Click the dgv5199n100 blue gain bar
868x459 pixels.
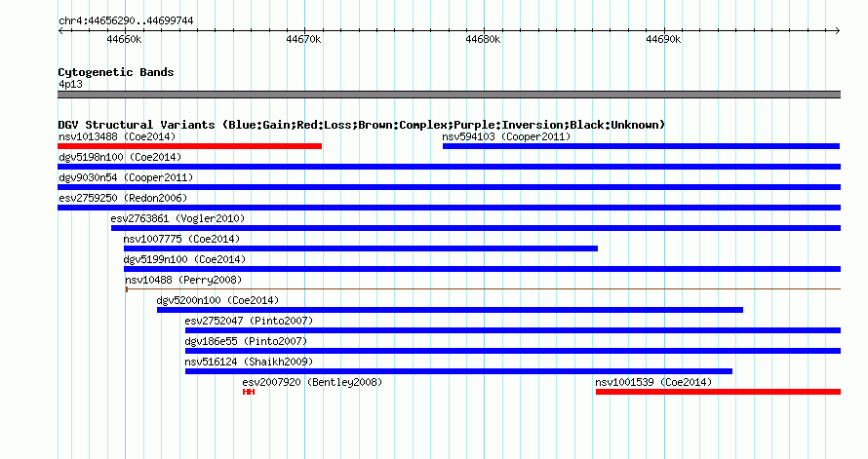click(x=482, y=269)
